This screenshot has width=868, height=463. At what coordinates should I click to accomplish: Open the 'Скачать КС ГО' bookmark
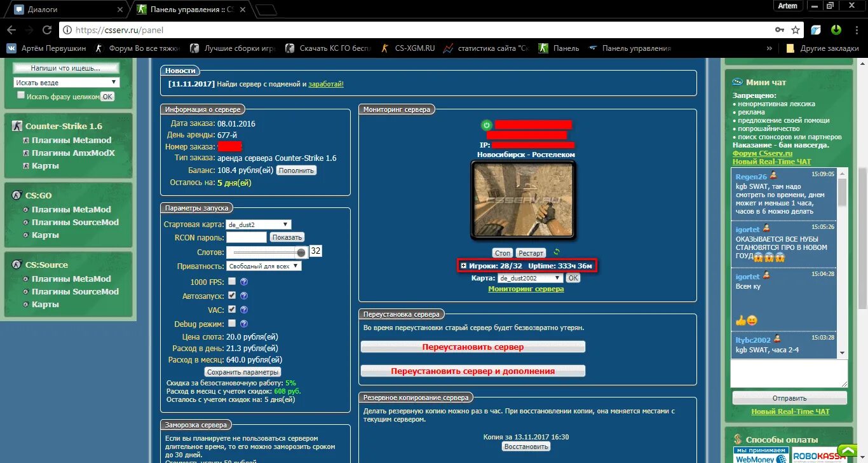pyautogui.click(x=329, y=48)
